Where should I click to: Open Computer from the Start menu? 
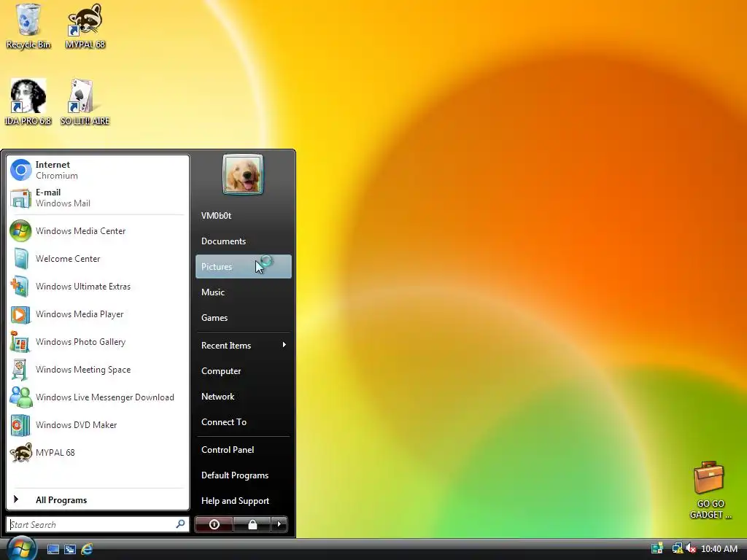tap(243, 371)
